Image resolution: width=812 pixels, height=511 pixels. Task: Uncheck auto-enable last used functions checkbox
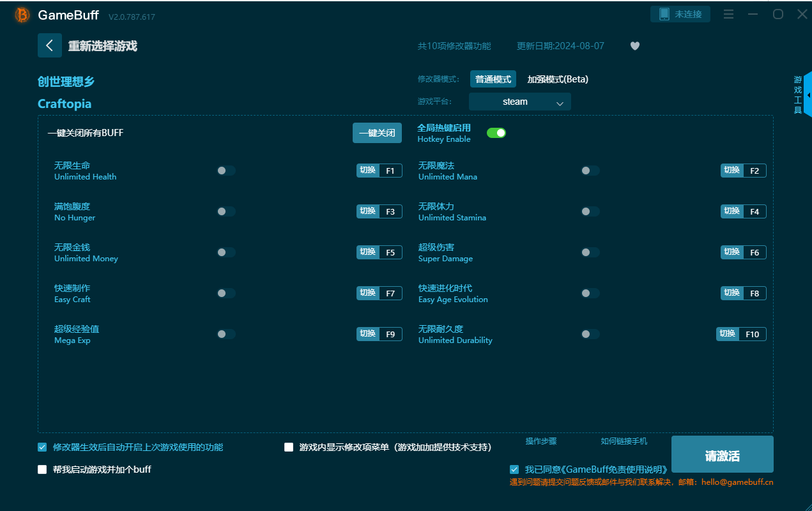click(42, 447)
